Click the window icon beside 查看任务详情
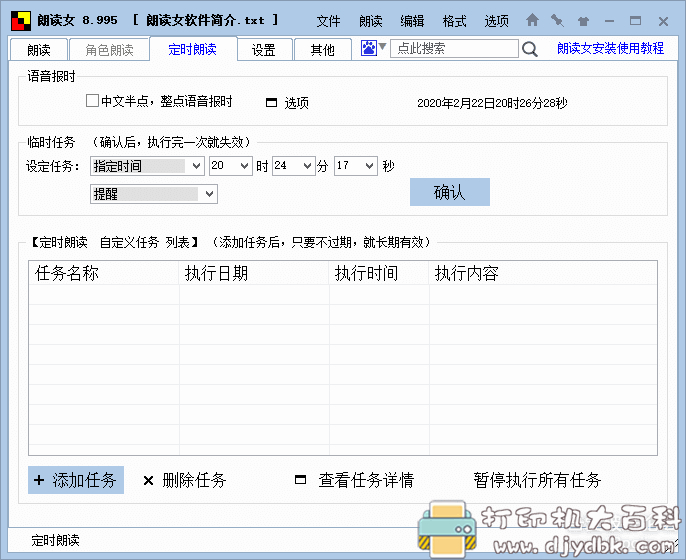 coord(301,480)
